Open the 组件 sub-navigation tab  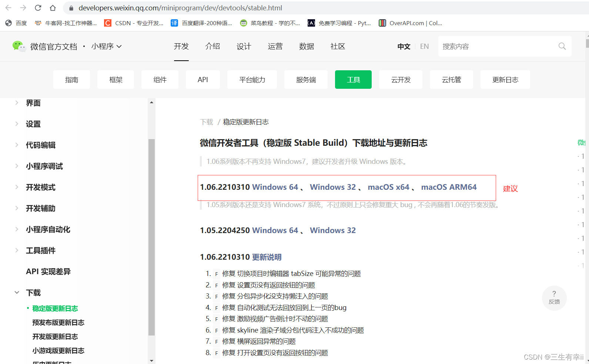click(160, 80)
